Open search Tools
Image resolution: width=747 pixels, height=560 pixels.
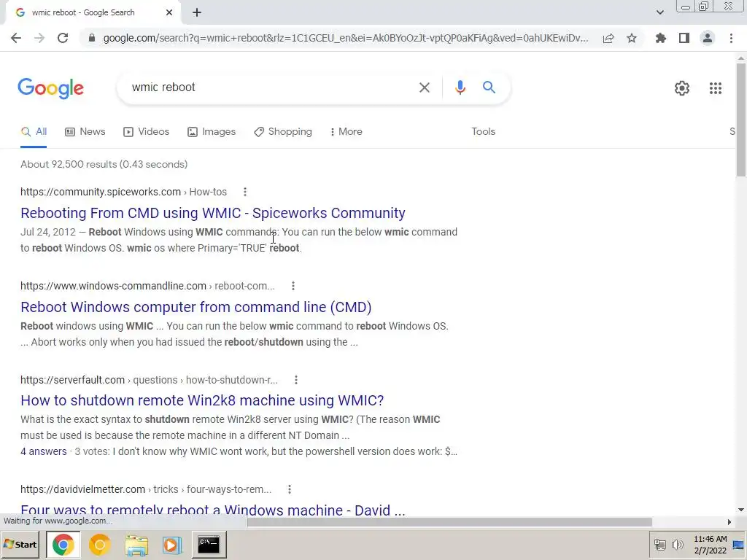click(x=483, y=131)
